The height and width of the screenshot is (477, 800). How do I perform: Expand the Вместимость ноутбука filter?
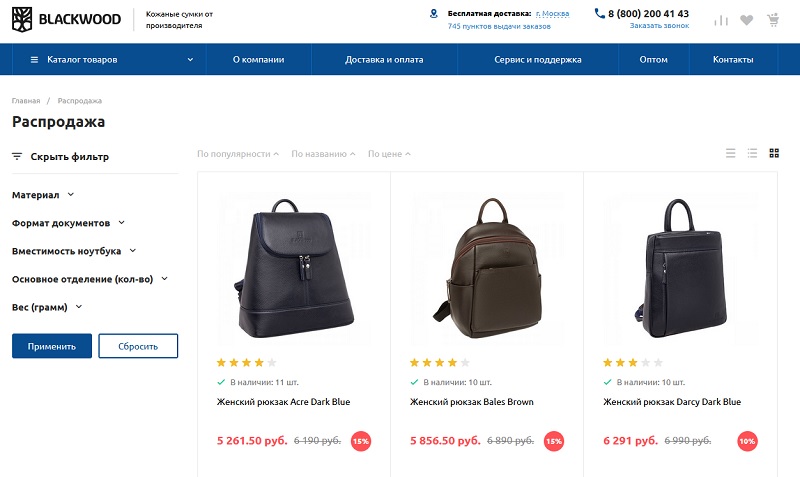pyautogui.click(x=73, y=251)
